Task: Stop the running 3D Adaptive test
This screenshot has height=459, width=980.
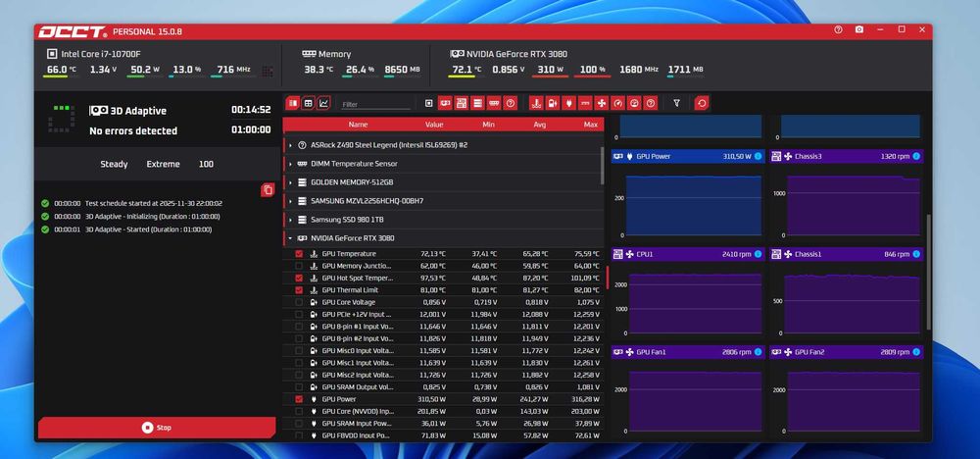Action: (x=156, y=428)
